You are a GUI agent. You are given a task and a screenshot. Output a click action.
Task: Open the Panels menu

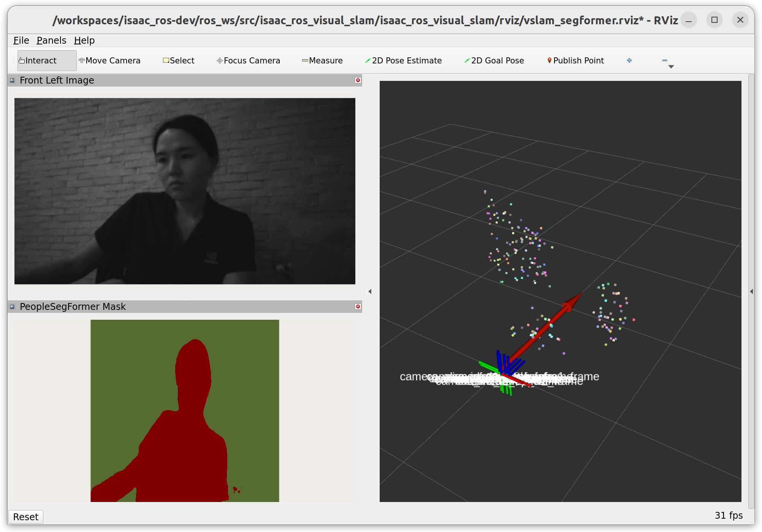[51, 40]
